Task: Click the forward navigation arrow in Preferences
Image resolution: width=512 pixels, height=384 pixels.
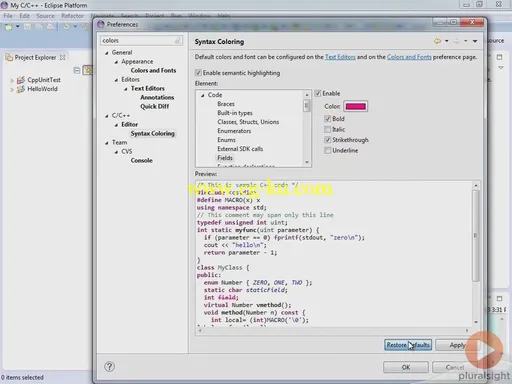Action: 456,41
